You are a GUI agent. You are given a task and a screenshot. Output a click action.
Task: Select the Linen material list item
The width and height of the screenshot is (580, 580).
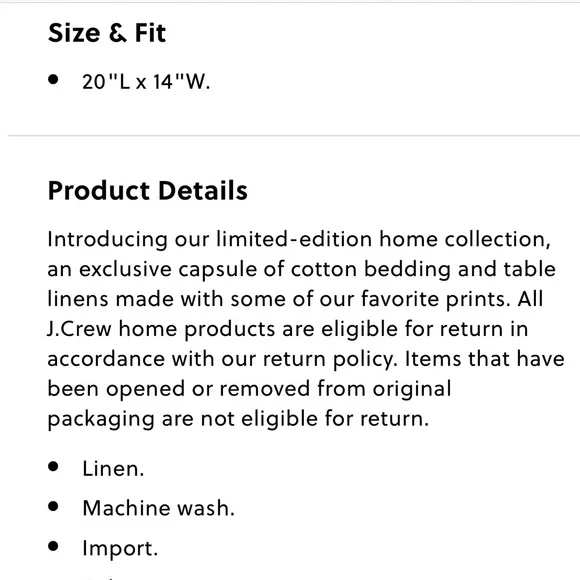(x=113, y=469)
